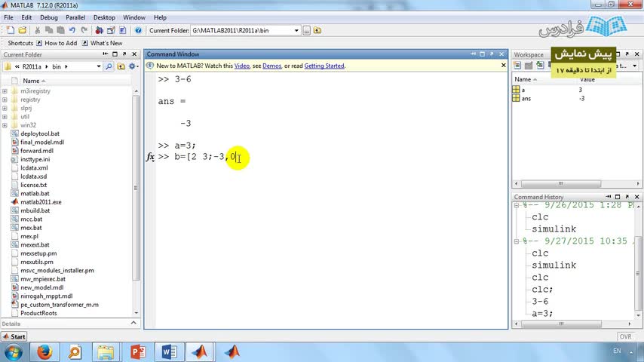The image size is (644, 362).
Task: Open file with the folder toolbar icon
Action: (22, 30)
